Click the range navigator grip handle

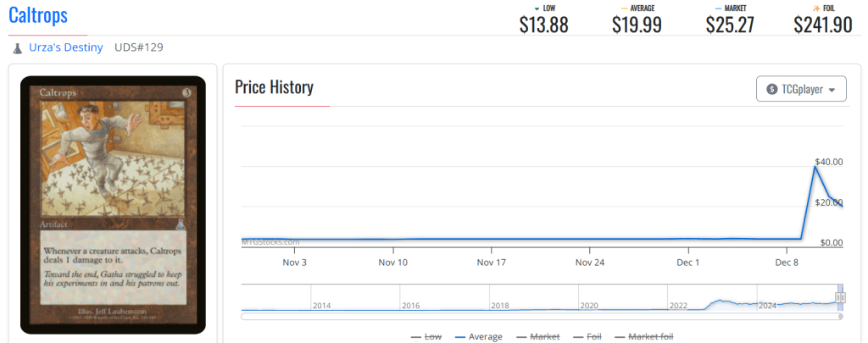point(840,298)
